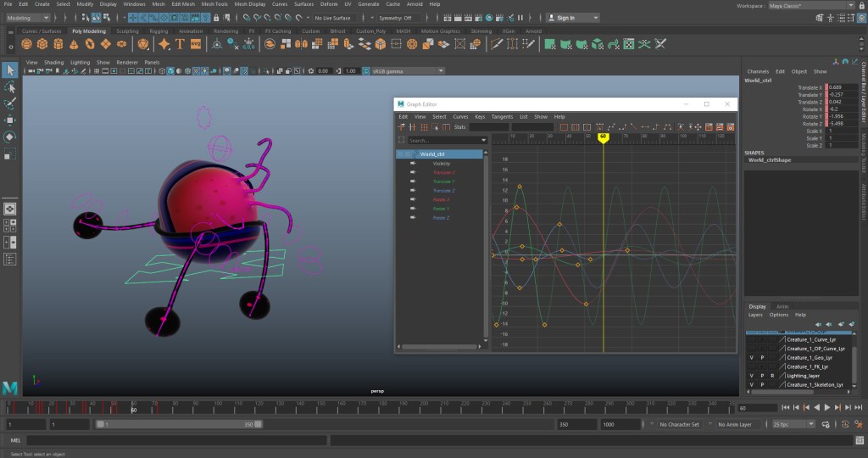Open the Modeling menu set dropdown
868x458 pixels.
(x=27, y=18)
